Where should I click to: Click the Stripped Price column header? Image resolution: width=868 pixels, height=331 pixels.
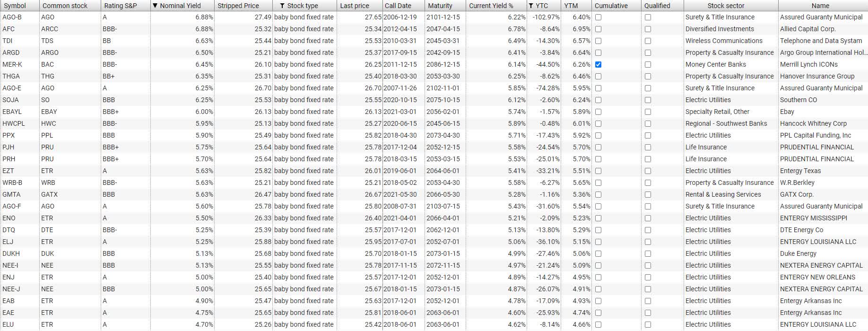tap(243, 6)
